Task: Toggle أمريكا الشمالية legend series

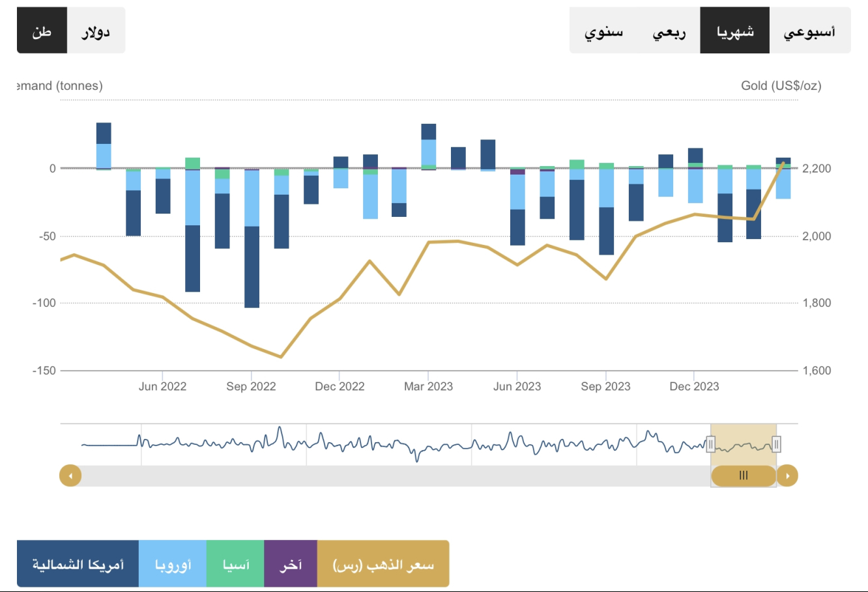Action: point(78,564)
